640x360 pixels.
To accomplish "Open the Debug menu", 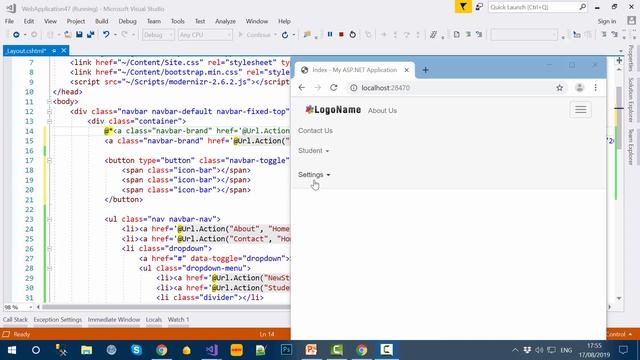I will [127, 21].
